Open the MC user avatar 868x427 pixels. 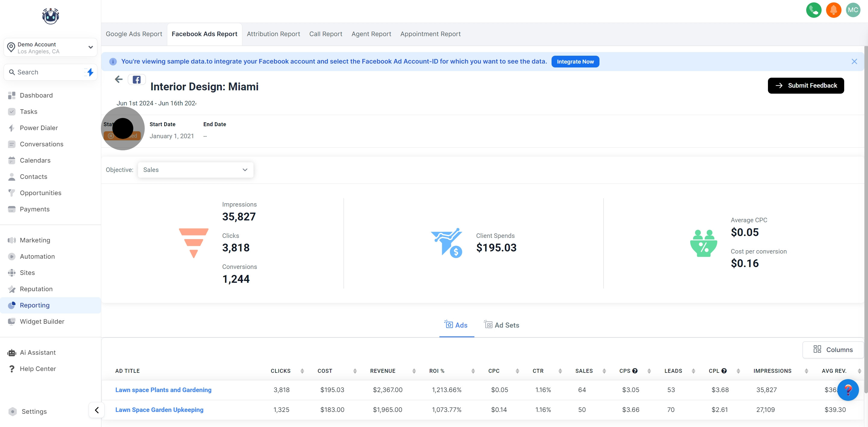tap(853, 10)
